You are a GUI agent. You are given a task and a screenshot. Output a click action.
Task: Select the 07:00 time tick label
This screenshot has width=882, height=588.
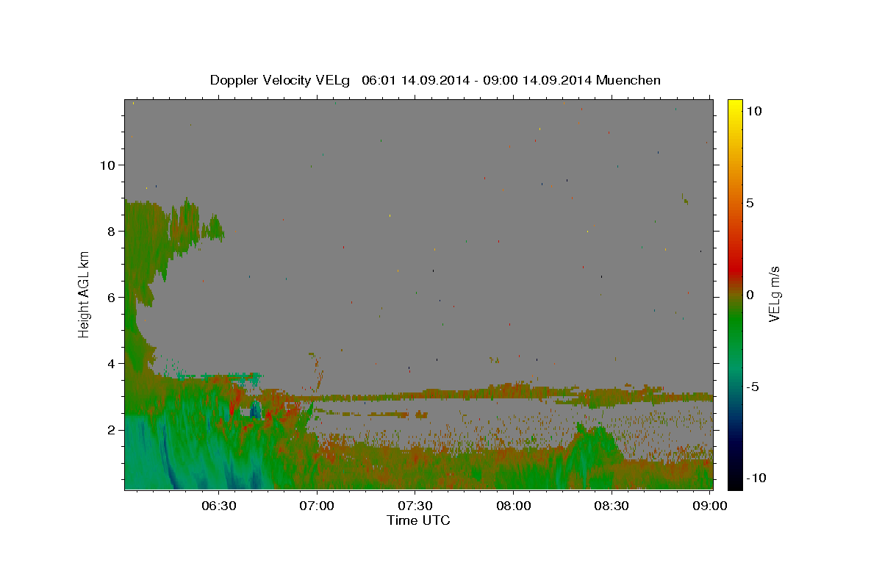point(317,506)
